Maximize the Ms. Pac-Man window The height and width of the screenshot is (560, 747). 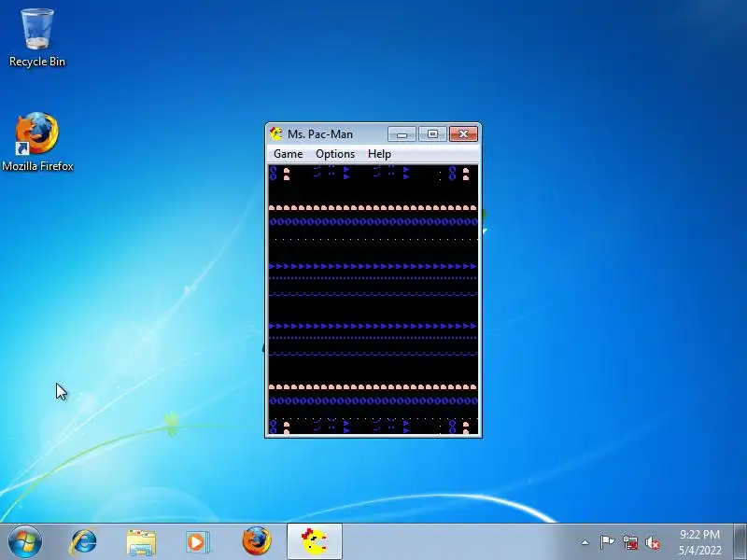pos(432,134)
